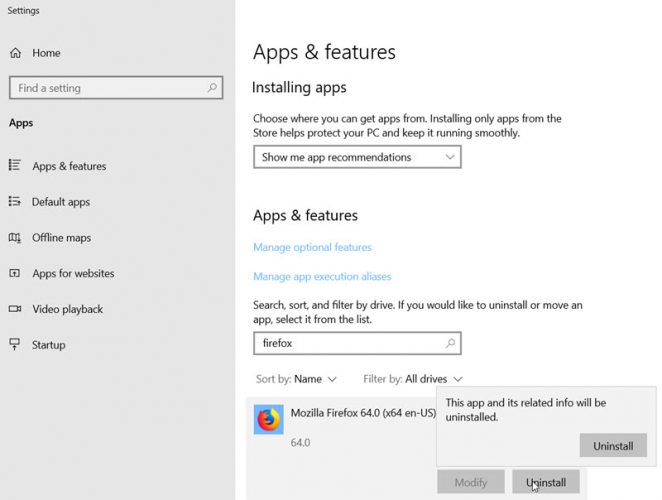Click the Installing apps heading
Viewport: 662px width, 500px height.
click(x=299, y=87)
